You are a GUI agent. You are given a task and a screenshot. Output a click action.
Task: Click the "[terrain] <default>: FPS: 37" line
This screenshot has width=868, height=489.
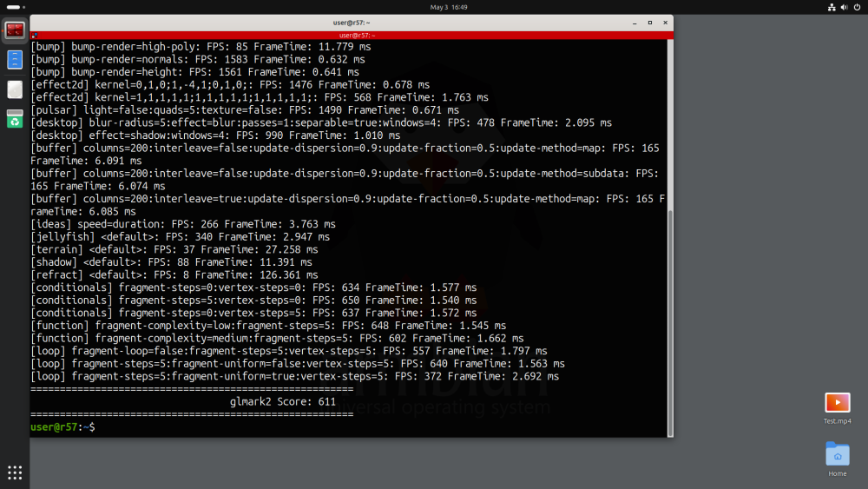click(x=174, y=250)
